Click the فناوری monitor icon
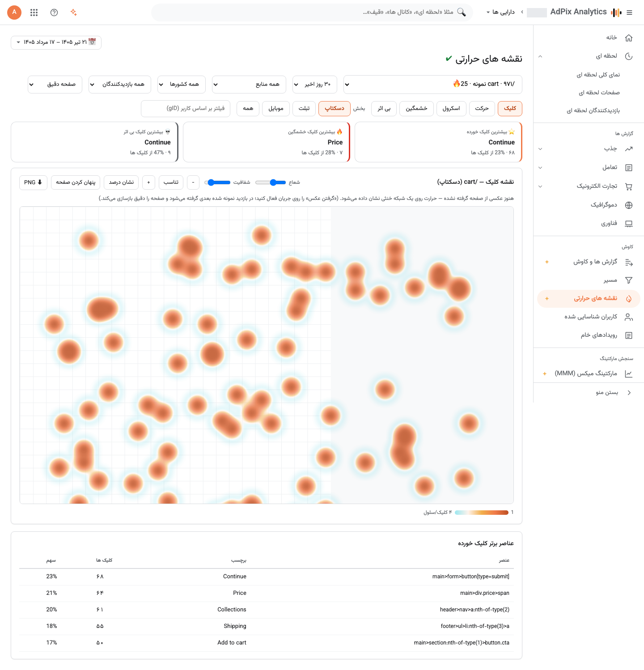Image resolution: width=644 pixels, height=670 pixels. point(629,224)
